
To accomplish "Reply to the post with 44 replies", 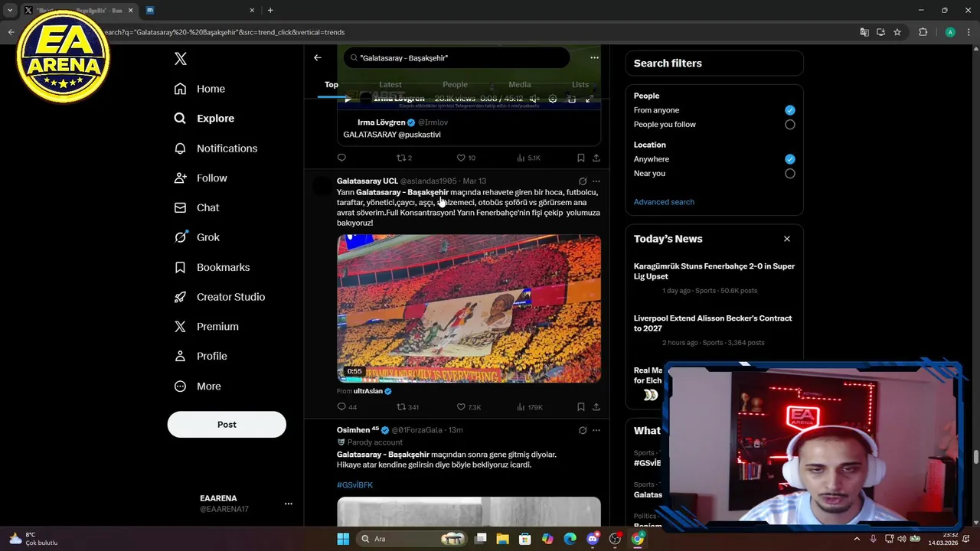I will [x=346, y=407].
